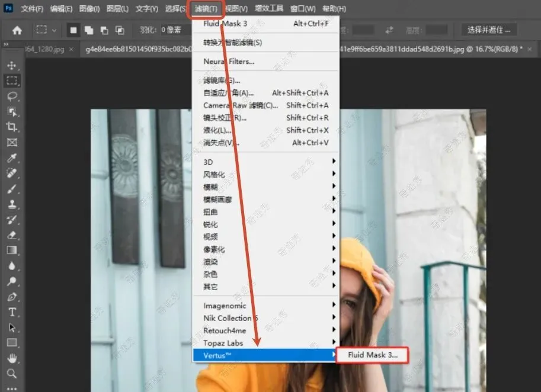
Task: Open the Topaz Labs submenu
Action: (265, 343)
